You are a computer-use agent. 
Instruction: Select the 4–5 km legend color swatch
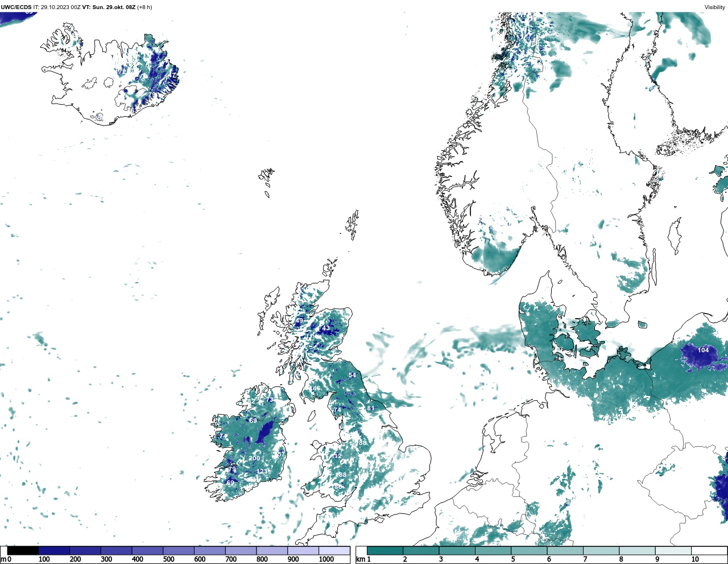[x=493, y=551]
